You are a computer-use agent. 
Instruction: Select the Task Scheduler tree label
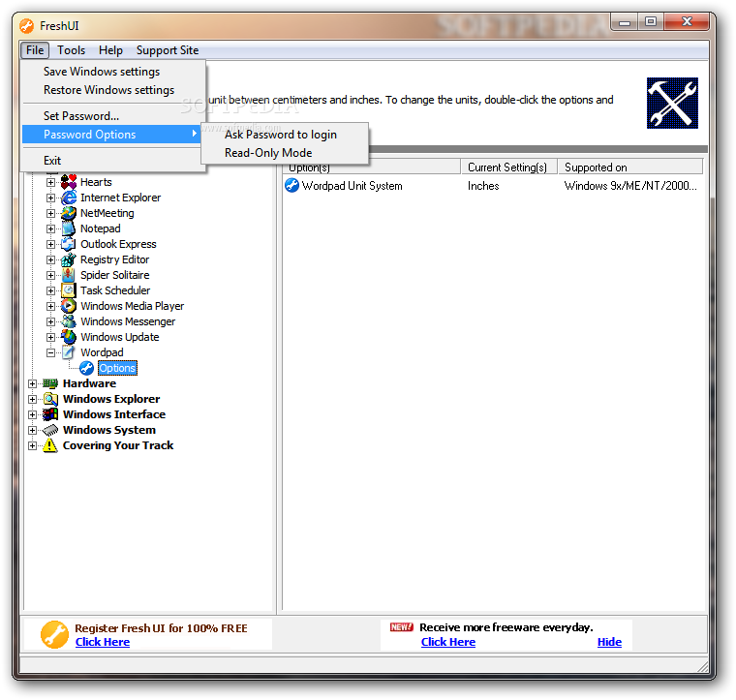pyautogui.click(x=115, y=290)
